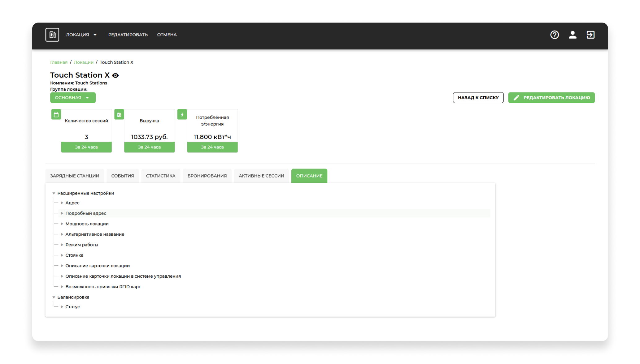Image resolution: width=640 pixels, height=364 pixels.
Task: Click 'За 24 часа' under session count
Action: pos(86,147)
